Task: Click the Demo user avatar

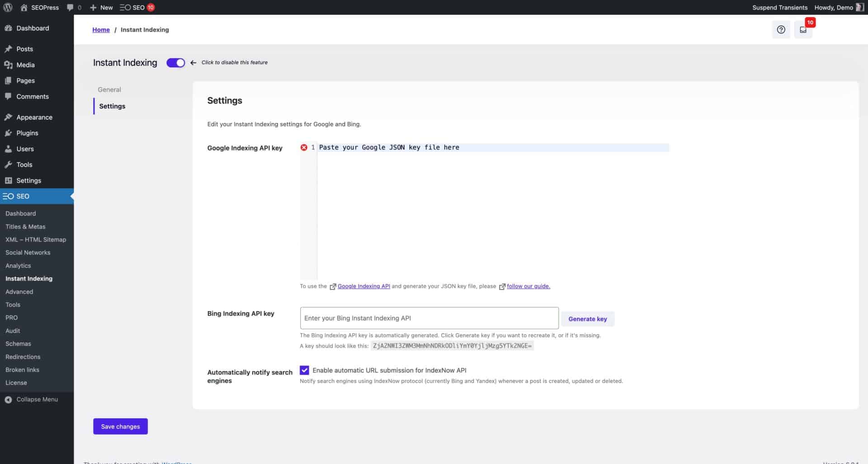Action: (x=860, y=7)
